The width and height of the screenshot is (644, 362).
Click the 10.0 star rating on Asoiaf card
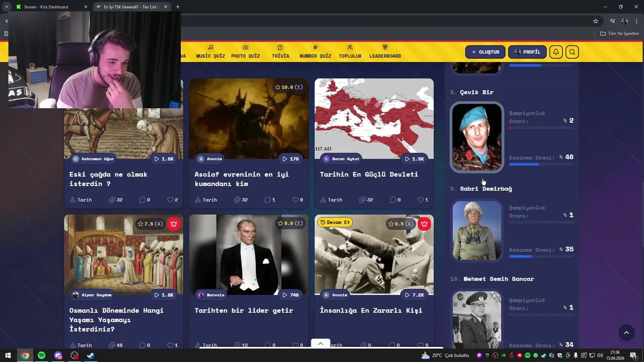[x=289, y=87]
